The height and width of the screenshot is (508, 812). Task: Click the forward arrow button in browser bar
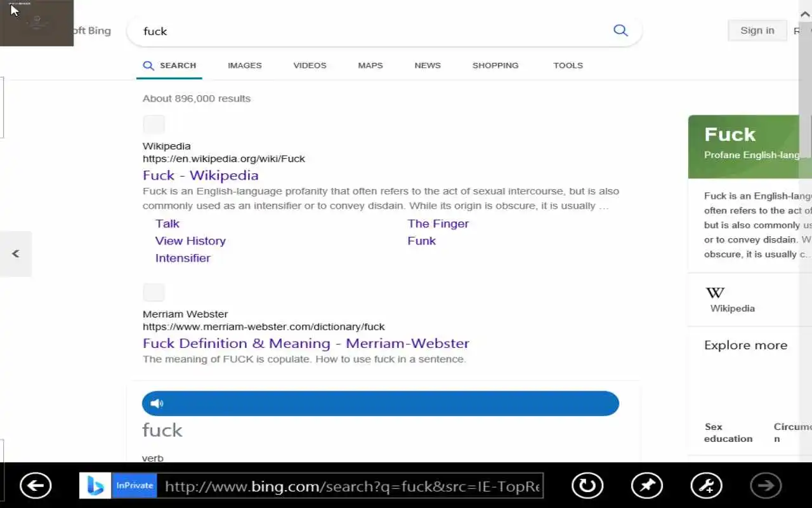coord(766,486)
